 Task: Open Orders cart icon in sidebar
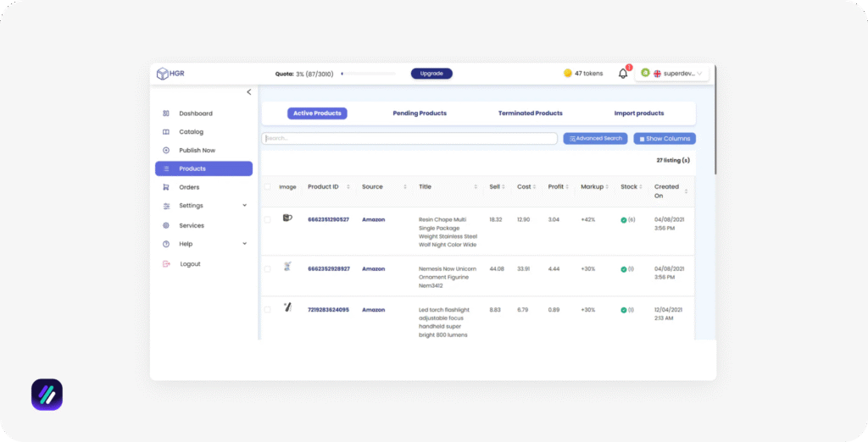tap(166, 187)
